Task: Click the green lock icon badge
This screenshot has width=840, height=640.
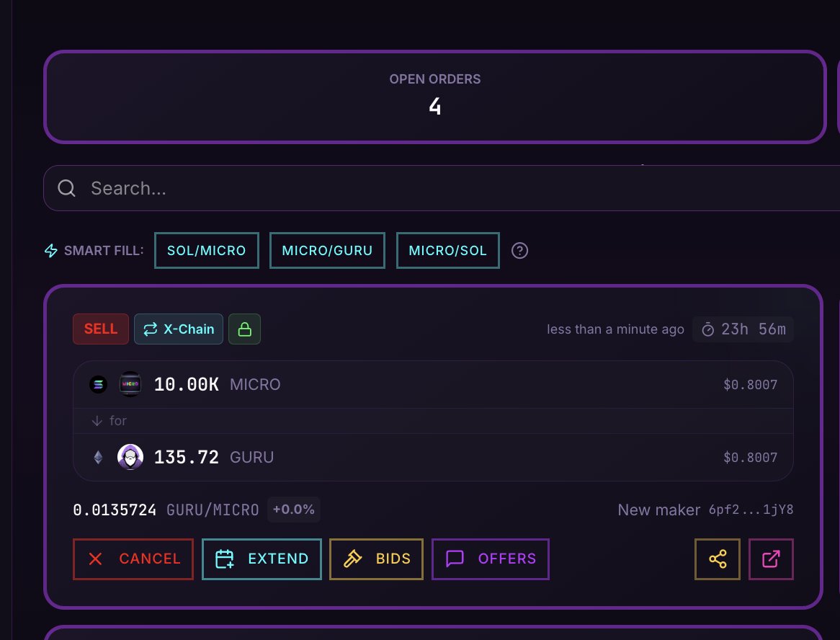Action: coord(244,329)
